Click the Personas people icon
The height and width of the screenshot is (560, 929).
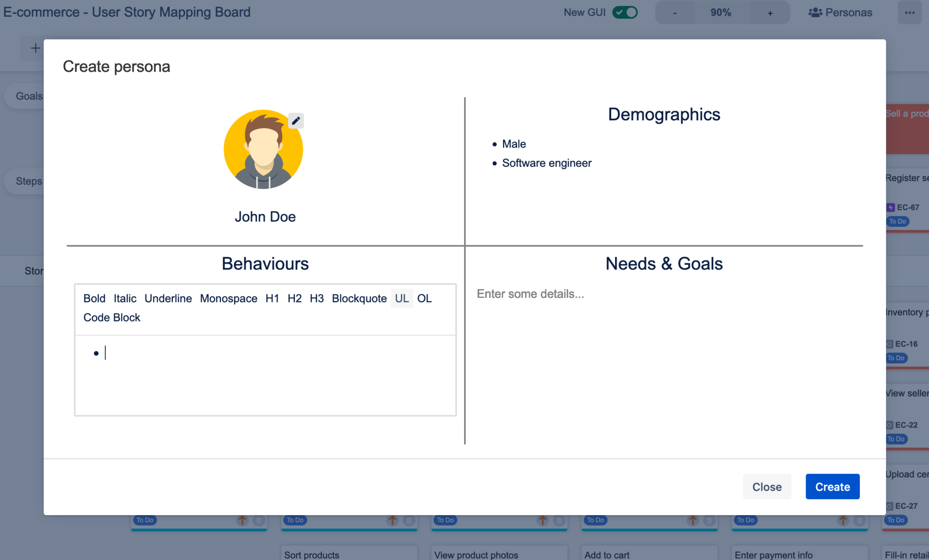[815, 12]
